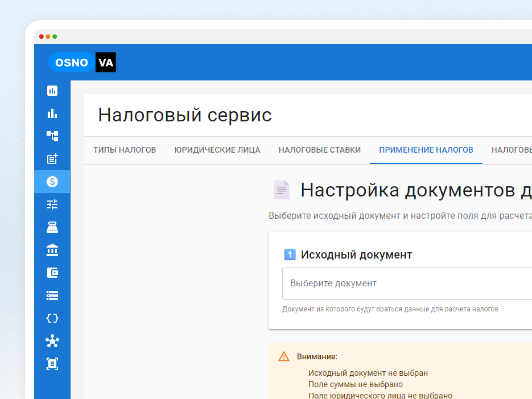
Task: Click the Исходный документ section heading
Action: pos(357,255)
